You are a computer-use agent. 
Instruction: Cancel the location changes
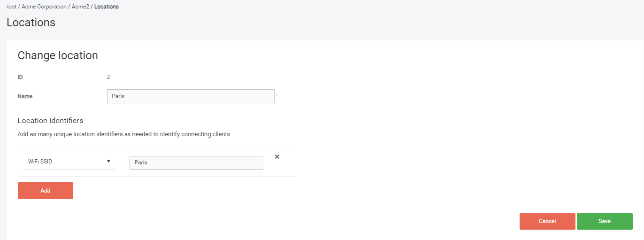click(547, 221)
